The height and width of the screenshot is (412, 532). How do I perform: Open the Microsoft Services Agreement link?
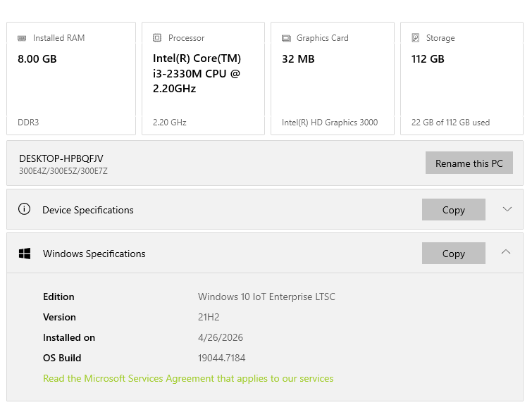(188, 378)
